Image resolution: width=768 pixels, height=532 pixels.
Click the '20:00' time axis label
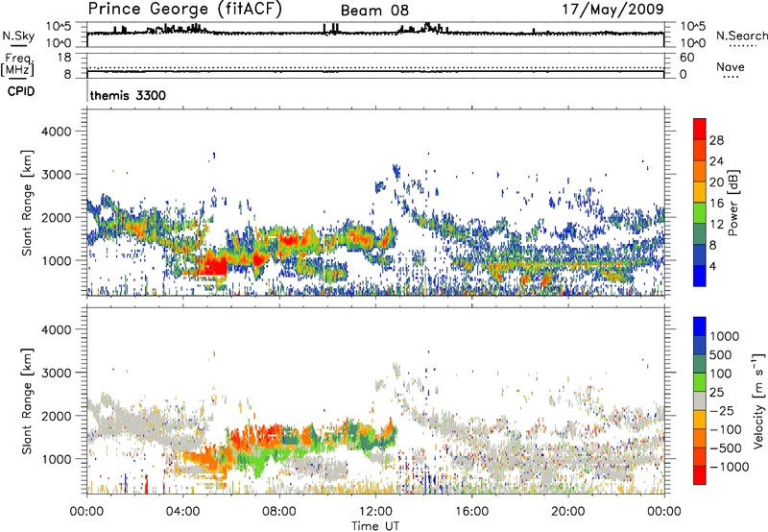[567, 512]
